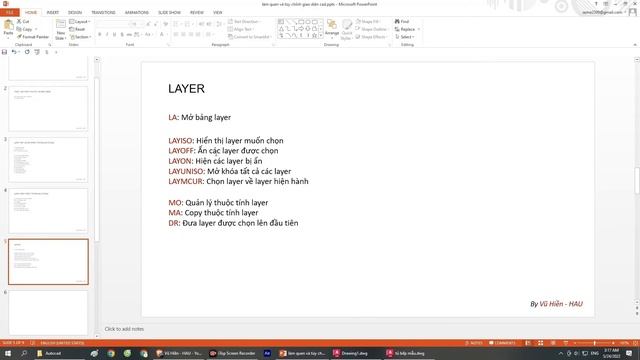Screen dimensions: 640x360
Task: Toggle Underline formatting
Action: 114,35
